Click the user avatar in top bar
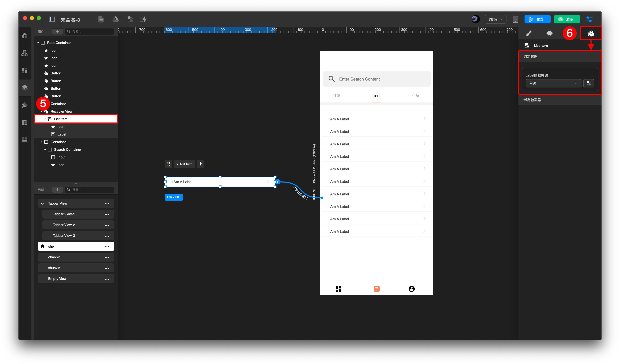Image resolution: width=620 pixels, height=364 pixels. (475, 19)
